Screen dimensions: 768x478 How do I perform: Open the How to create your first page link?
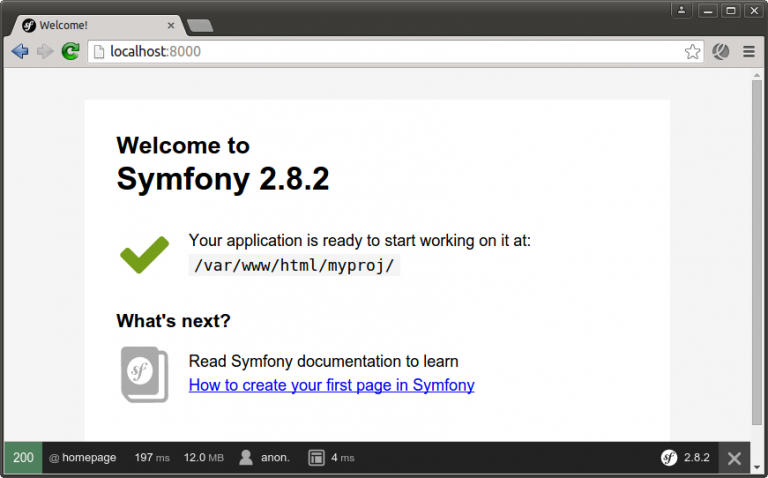point(331,385)
